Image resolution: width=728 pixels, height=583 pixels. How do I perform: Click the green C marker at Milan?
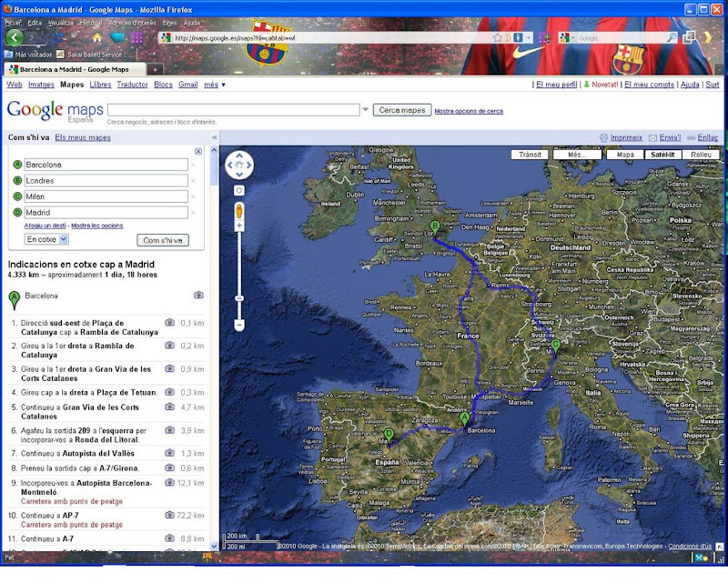coord(555,347)
